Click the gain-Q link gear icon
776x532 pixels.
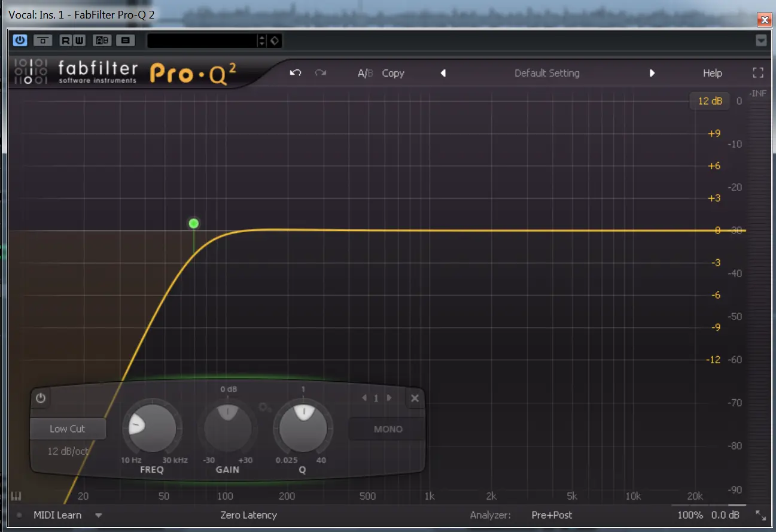265,408
